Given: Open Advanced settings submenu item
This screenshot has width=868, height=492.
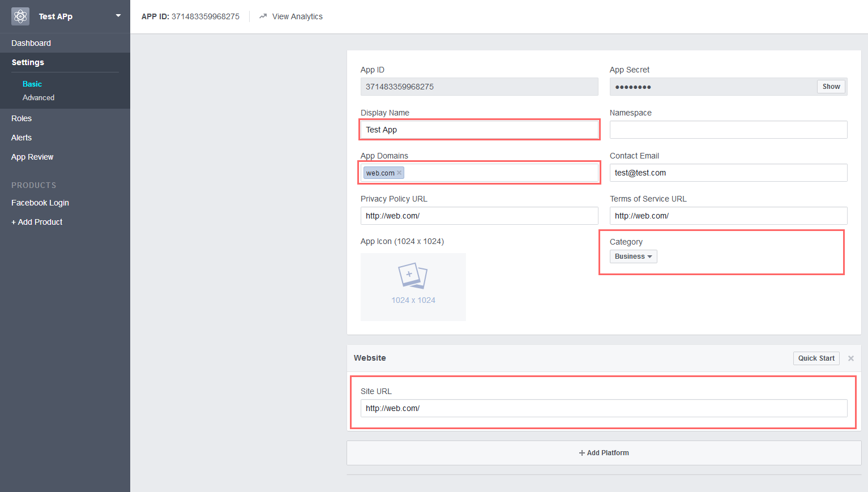Looking at the screenshot, I should point(39,97).
